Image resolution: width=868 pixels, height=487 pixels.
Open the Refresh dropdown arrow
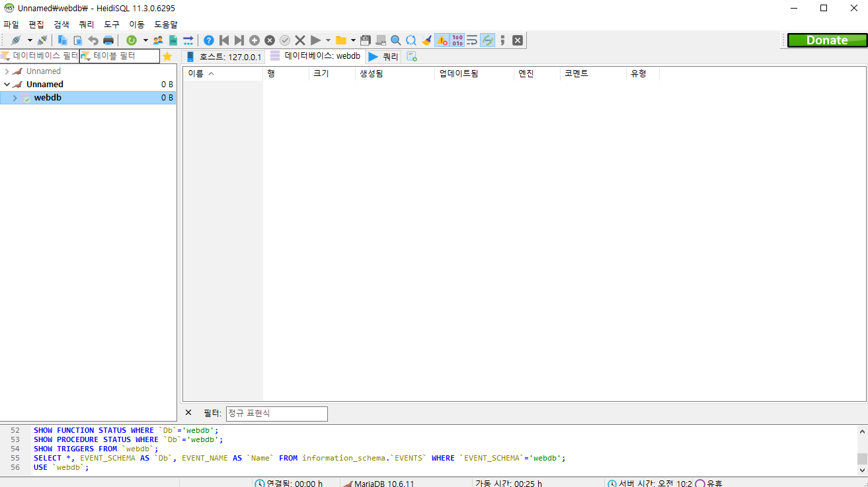click(x=145, y=40)
